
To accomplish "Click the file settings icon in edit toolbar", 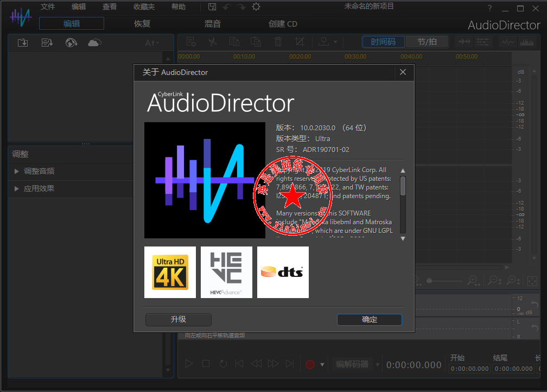I will (191, 42).
